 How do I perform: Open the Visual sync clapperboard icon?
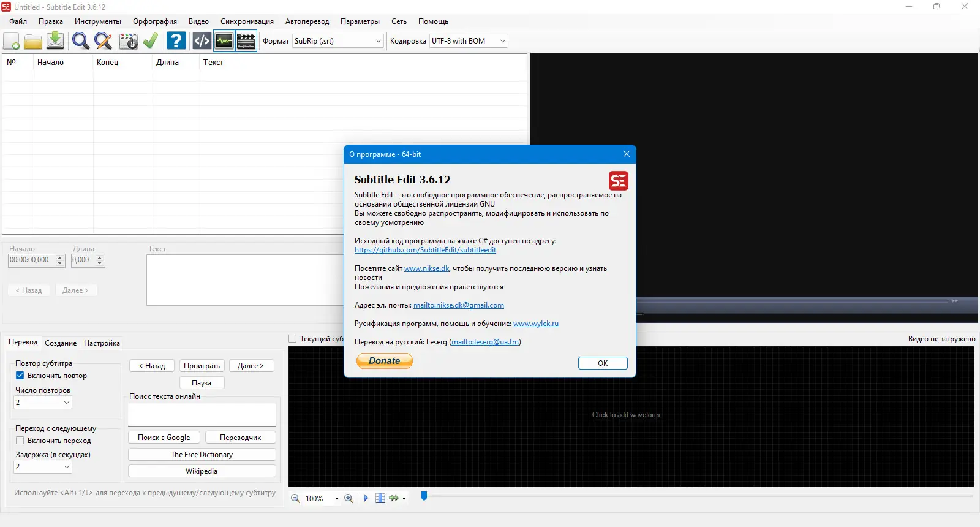129,41
